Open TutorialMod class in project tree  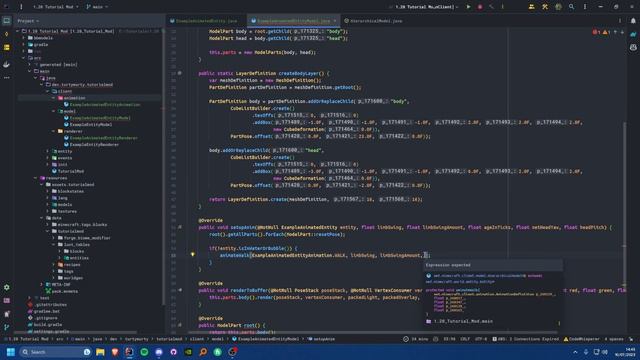click(x=71, y=171)
